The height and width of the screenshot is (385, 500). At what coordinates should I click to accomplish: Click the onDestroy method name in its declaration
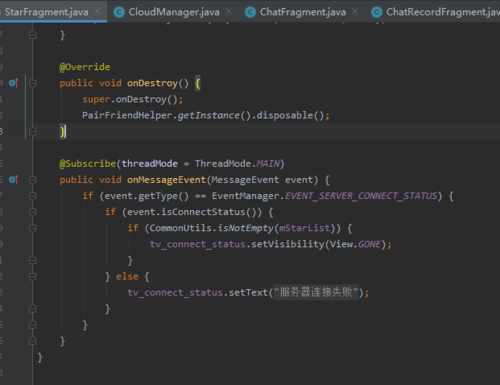[152, 83]
